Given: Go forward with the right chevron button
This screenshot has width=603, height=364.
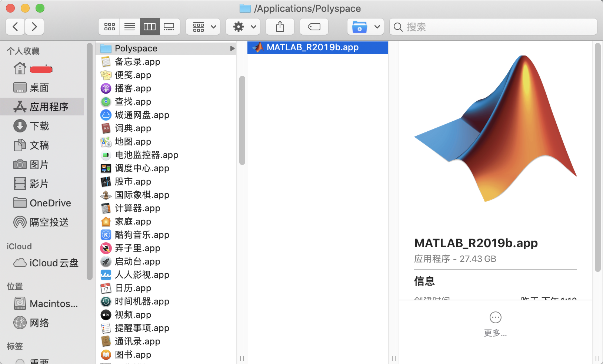Looking at the screenshot, I should coord(34,27).
